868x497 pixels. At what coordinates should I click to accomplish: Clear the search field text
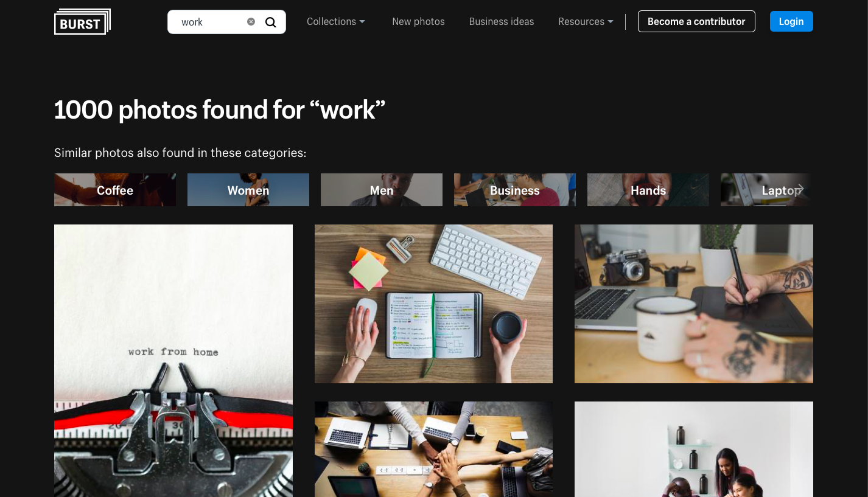point(251,22)
